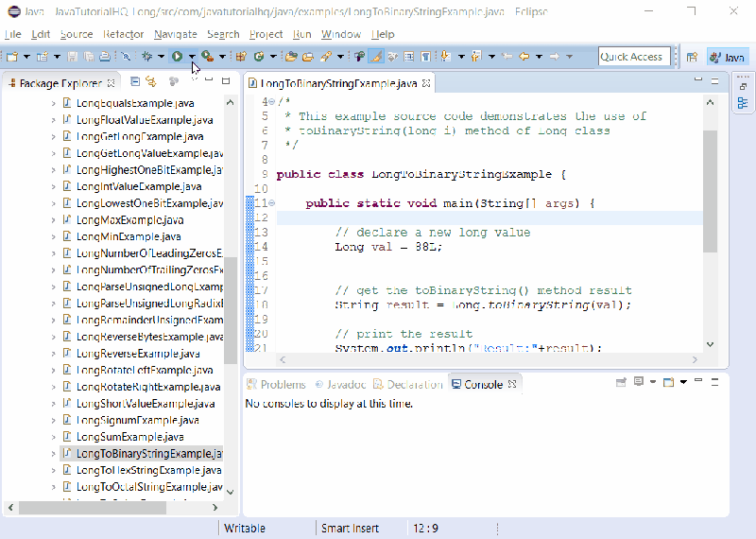This screenshot has height=539, width=756.
Task: Switch to the Javadoc tab
Action: (340, 385)
